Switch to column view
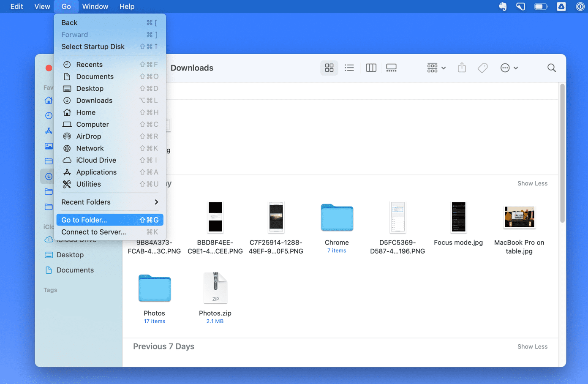 pos(371,68)
